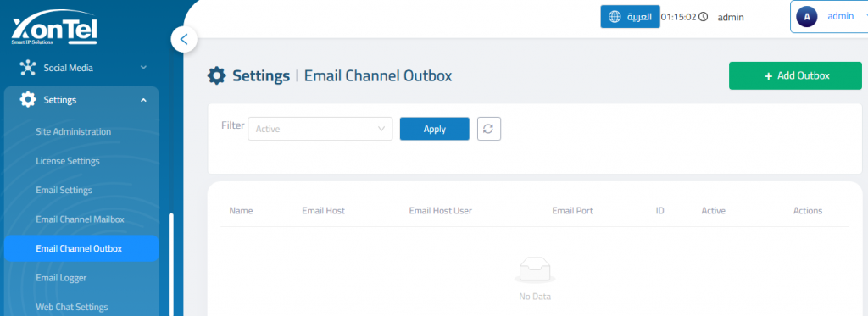Click the Social Media network icon
This screenshot has width=868, height=316.
tap(27, 68)
